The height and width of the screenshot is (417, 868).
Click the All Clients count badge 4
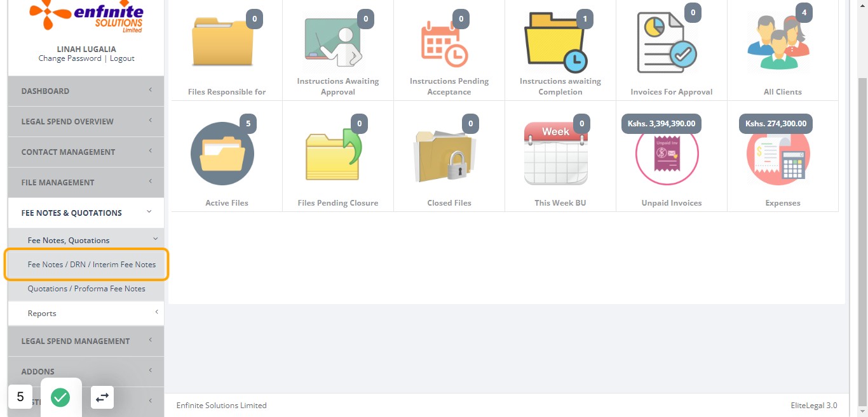[804, 13]
